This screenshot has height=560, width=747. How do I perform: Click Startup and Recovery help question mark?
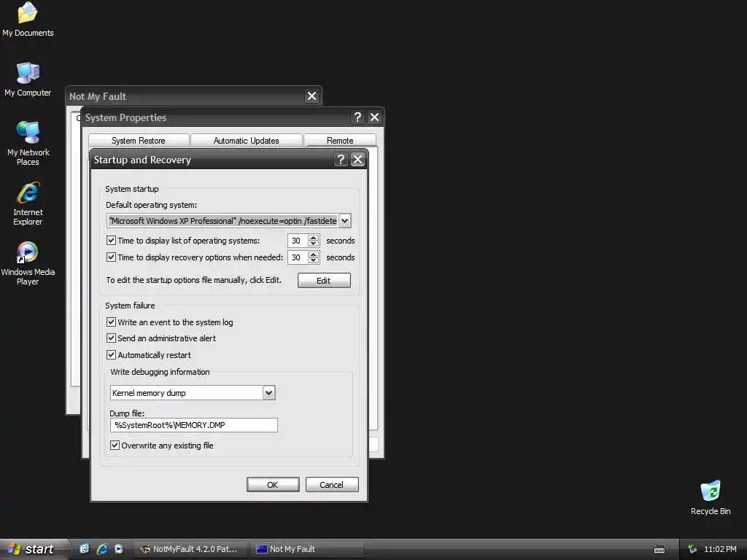[340, 160]
